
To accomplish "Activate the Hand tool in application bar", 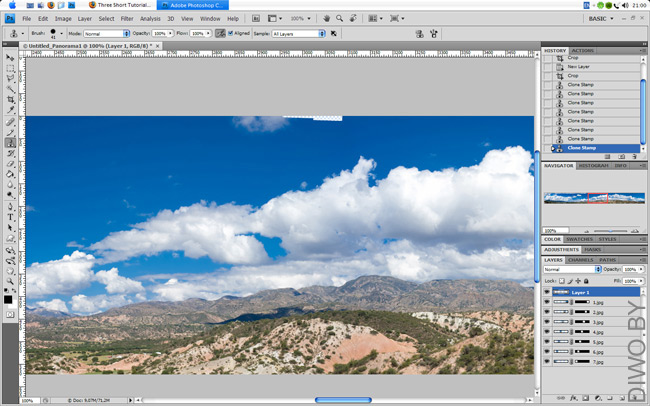I will pyautogui.click(x=325, y=18).
